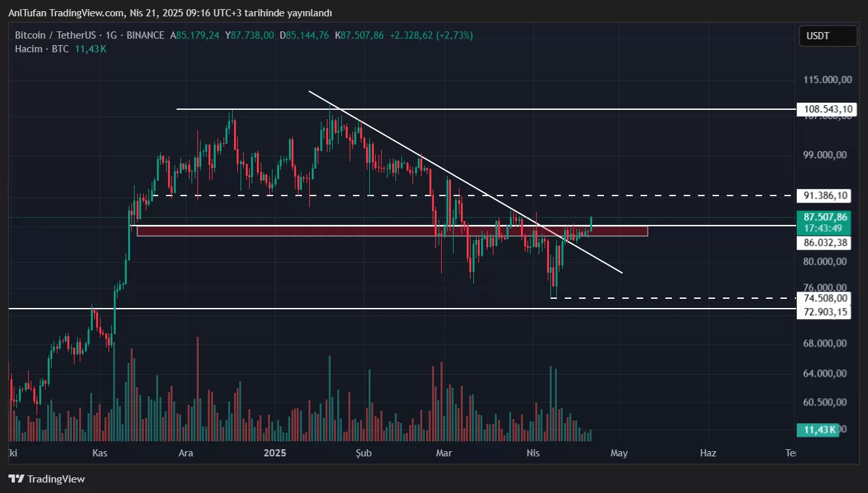Image resolution: width=868 pixels, height=493 pixels.
Task: Click the Mar month label on time axis
Action: [x=444, y=453]
